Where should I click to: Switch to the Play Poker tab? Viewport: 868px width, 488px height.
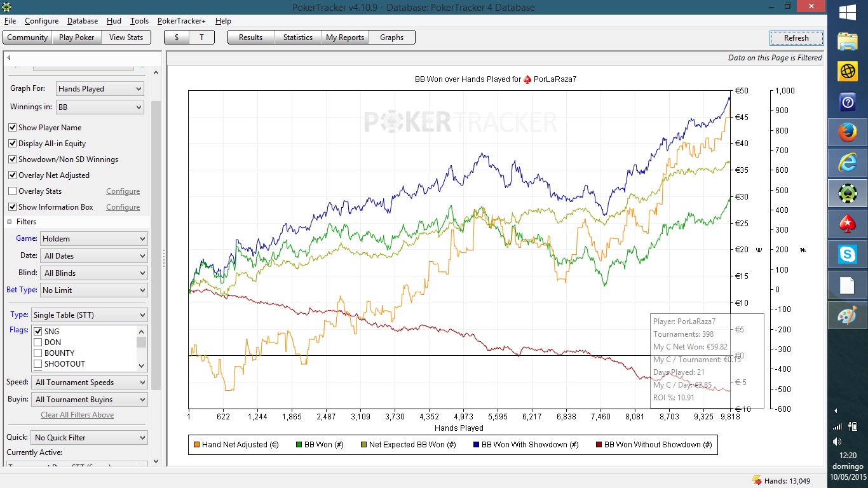(76, 37)
